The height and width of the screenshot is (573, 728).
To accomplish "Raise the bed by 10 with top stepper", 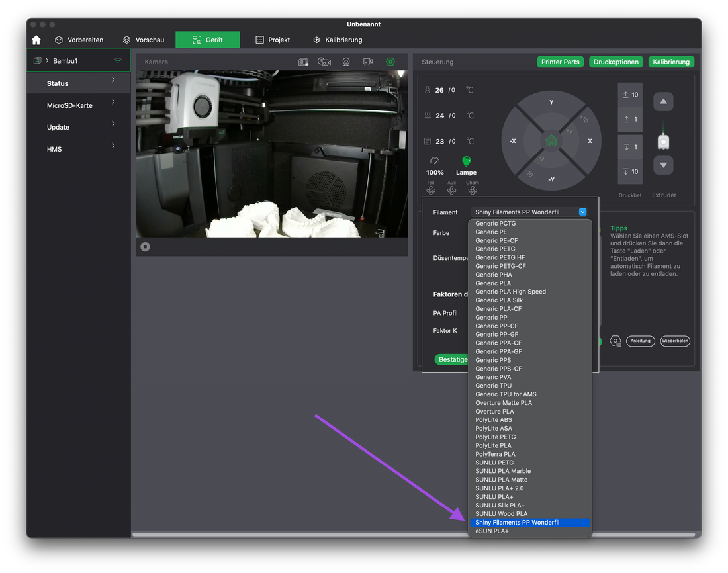I will click(630, 95).
